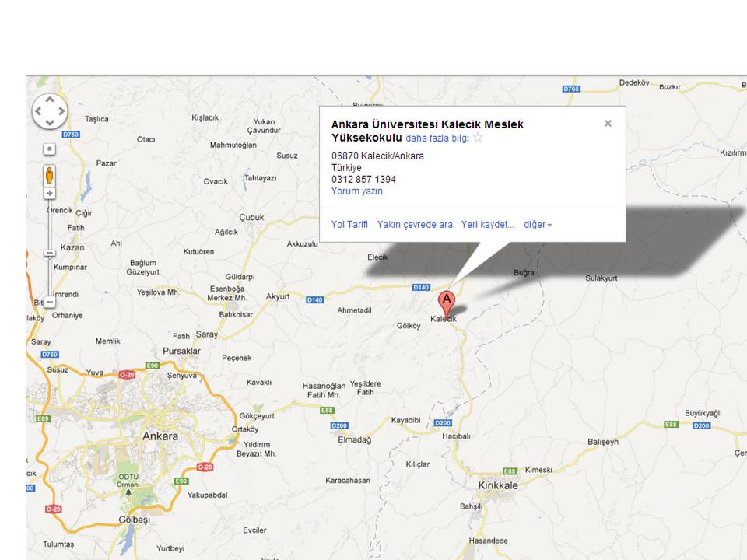Click the 'Çubuk' map label
747x560 pixels.
(x=251, y=217)
